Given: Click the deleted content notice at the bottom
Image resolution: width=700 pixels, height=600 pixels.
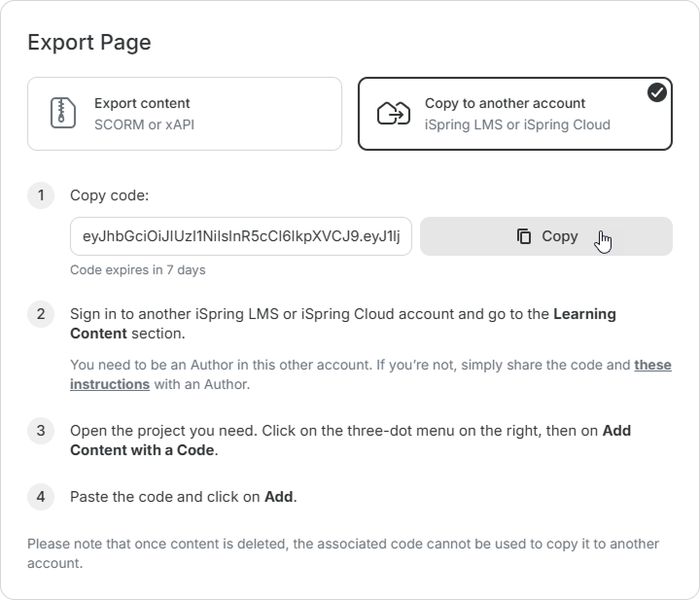Looking at the screenshot, I should 342,552.
